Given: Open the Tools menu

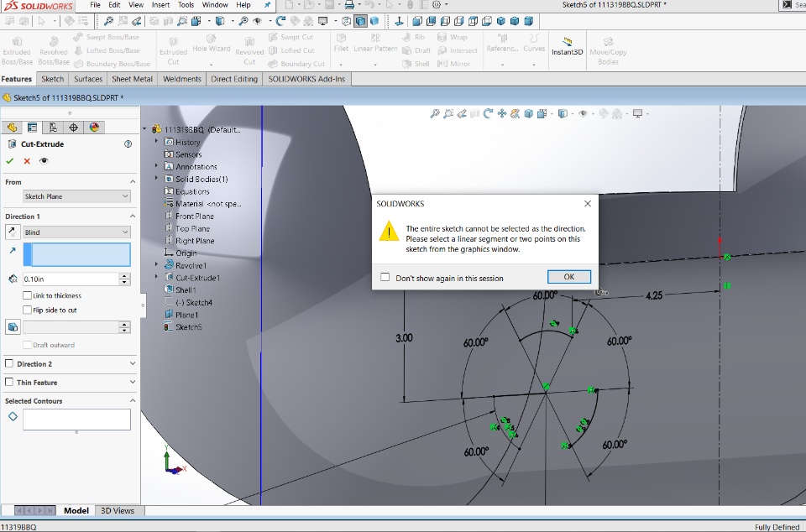Looking at the screenshot, I should (186, 5).
